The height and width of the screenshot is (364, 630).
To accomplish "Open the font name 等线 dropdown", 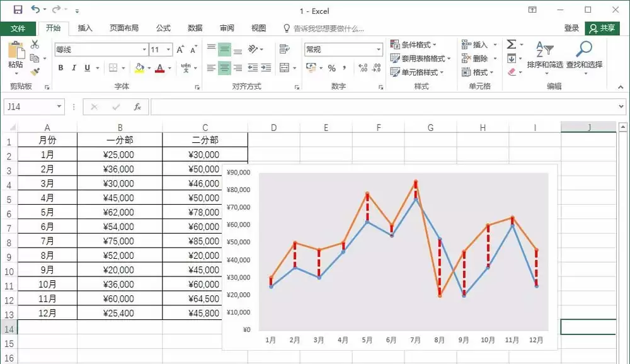I will coord(144,50).
